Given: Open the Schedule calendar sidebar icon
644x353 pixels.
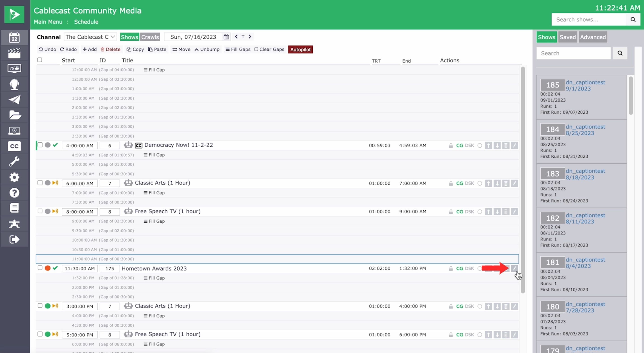Looking at the screenshot, I should click(14, 38).
